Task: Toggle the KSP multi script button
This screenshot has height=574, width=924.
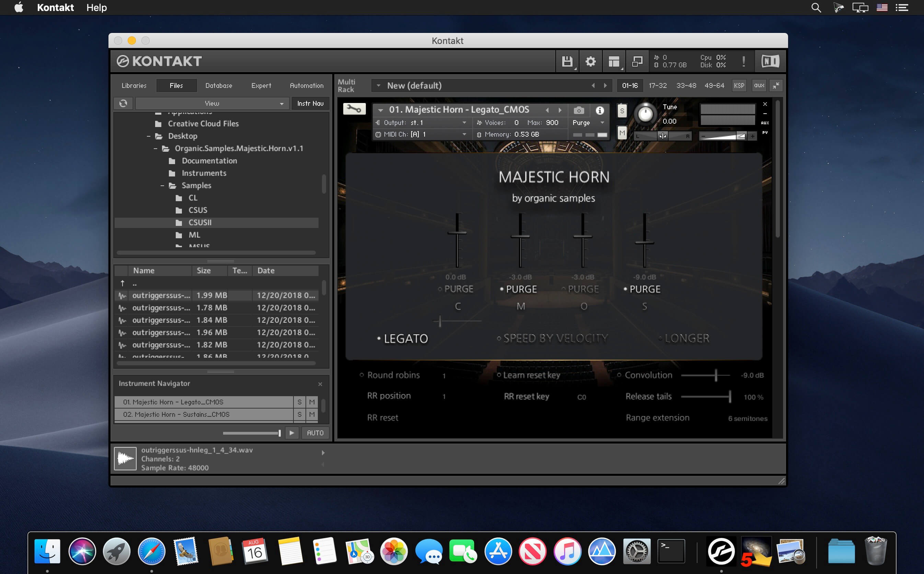Action: [739, 85]
